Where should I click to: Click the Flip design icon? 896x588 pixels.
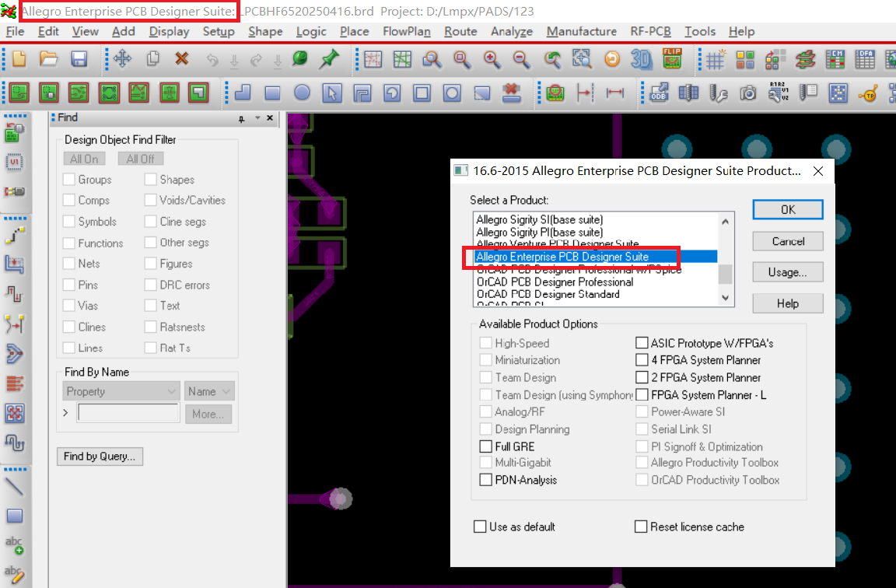[672, 58]
